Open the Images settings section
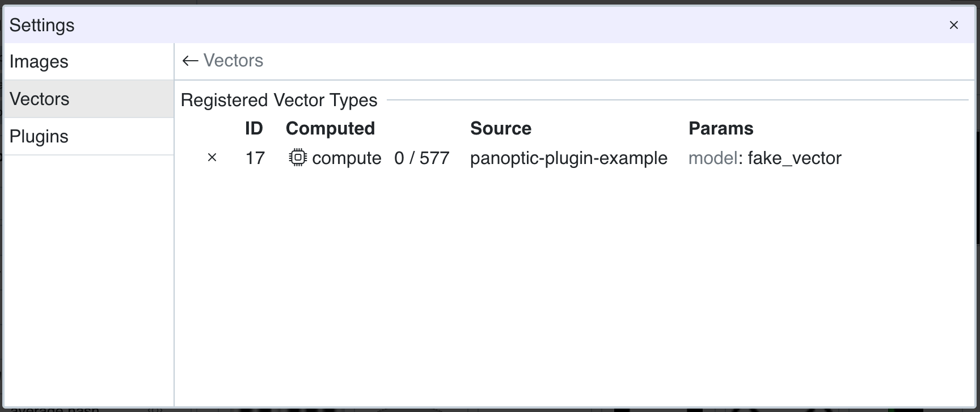980x412 pixels. 39,61
